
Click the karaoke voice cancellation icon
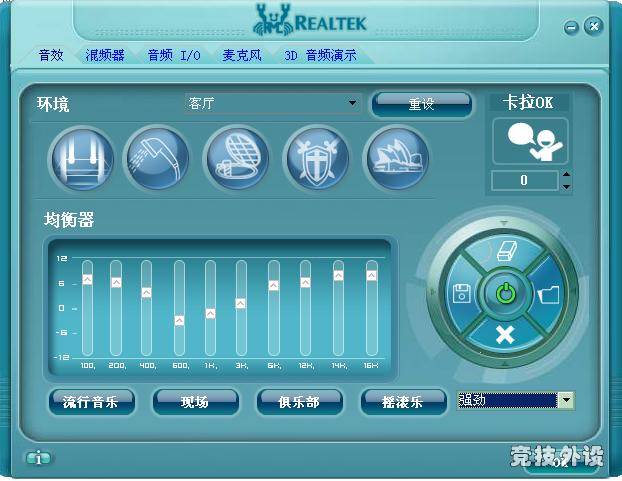pos(530,141)
